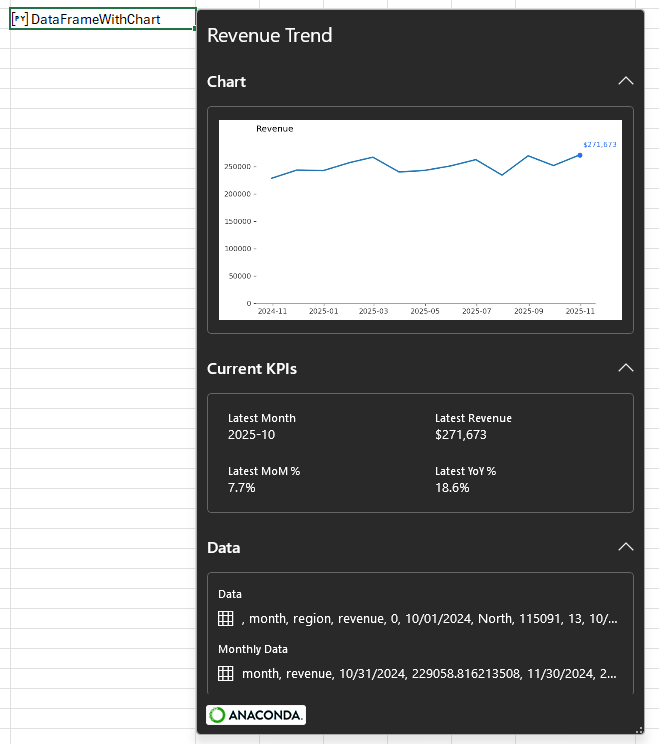Viewport: 659px width, 744px height.
Task: Click the Latest YoY % value 18.6%
Action: [452, 488]
